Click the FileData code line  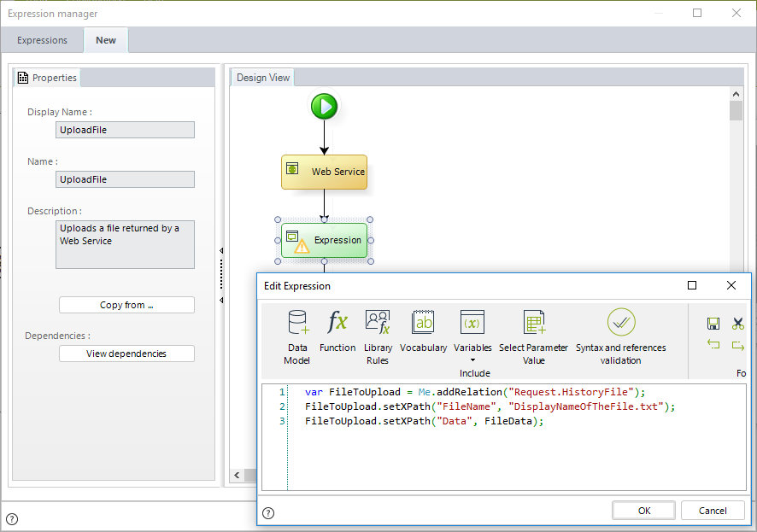[425, 421]
